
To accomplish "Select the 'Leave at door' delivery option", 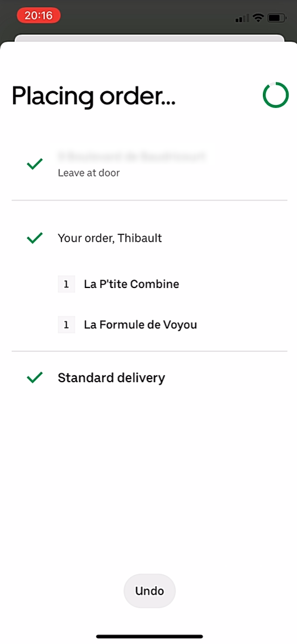I will pyautogui.click(x=89, y=172).
